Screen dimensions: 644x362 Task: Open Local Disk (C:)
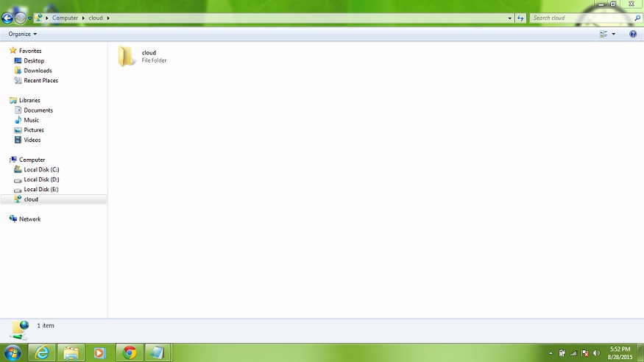[x=41, y=169]
